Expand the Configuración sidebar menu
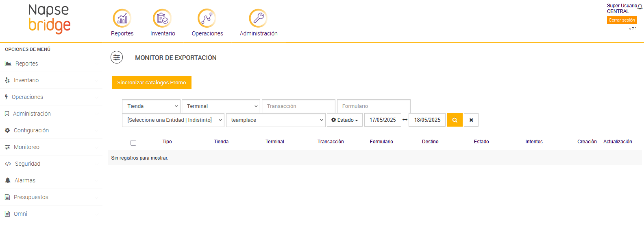 tap(51, 130)
